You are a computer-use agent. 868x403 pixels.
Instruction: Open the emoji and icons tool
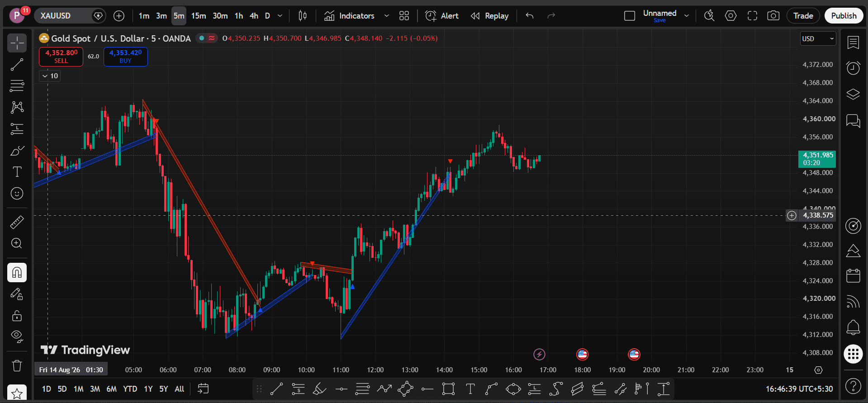click(x=17, y=194)
